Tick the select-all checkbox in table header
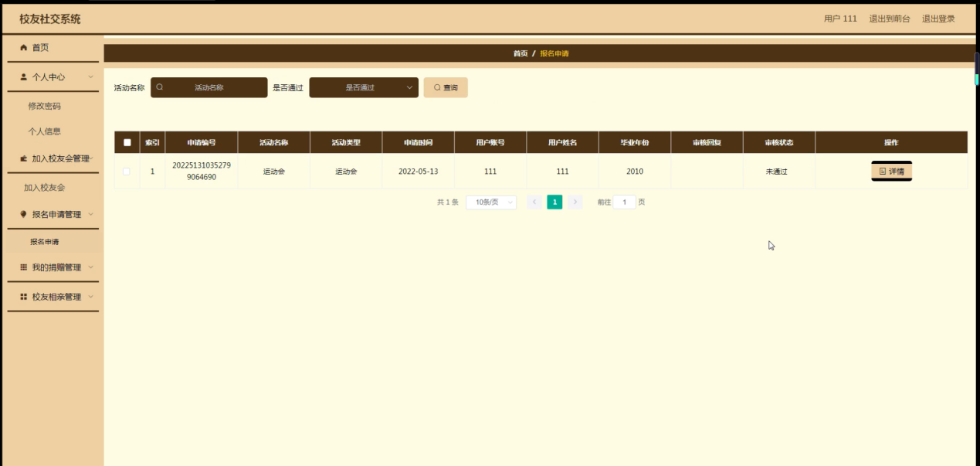Screen dimensions: 980x466 [127, 142]
